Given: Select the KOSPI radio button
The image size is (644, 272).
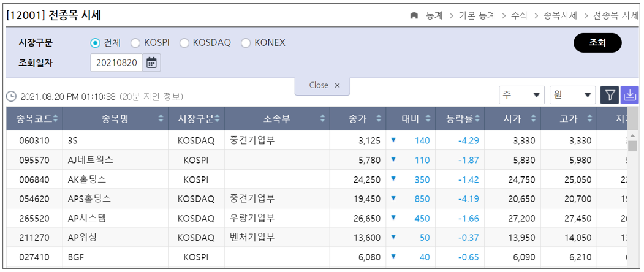Looking at the screenshot, I should 135,43.
